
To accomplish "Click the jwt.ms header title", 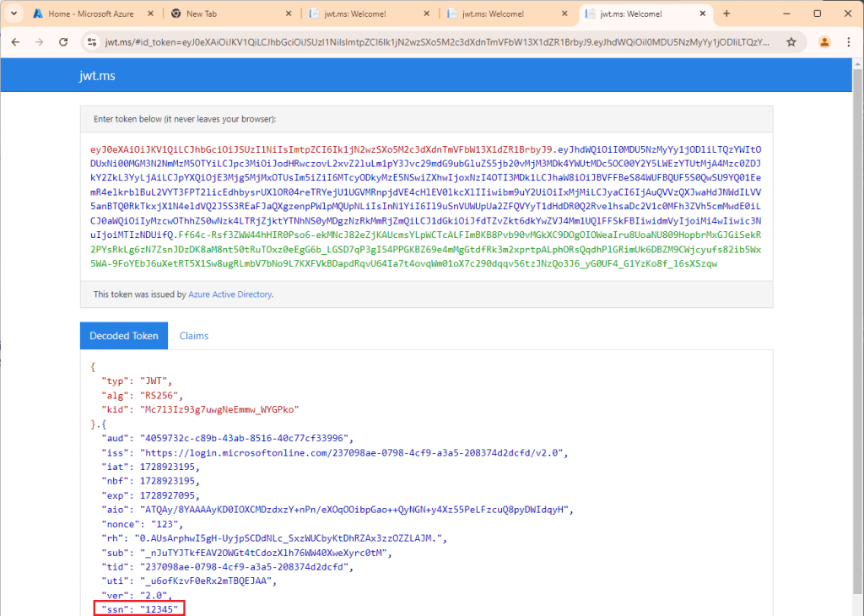I will coord(96,77).
